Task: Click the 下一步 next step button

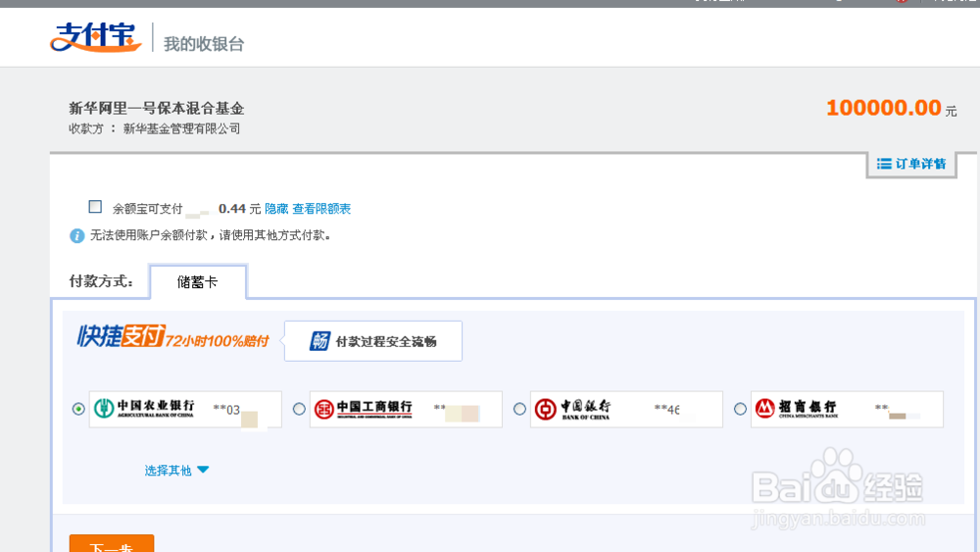Action: 112,544
